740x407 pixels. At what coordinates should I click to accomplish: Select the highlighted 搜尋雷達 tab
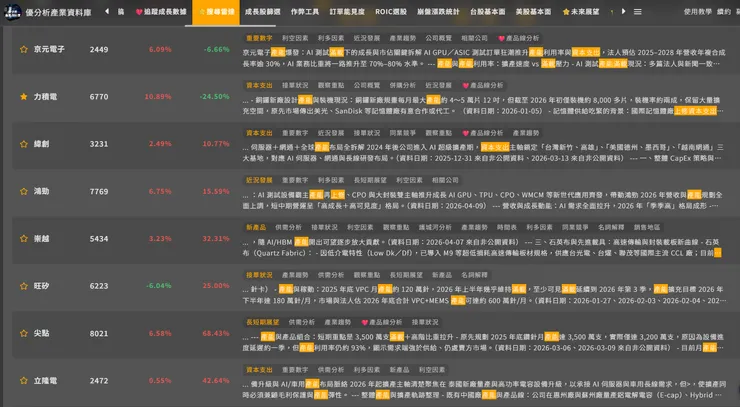tap(216, 12)
